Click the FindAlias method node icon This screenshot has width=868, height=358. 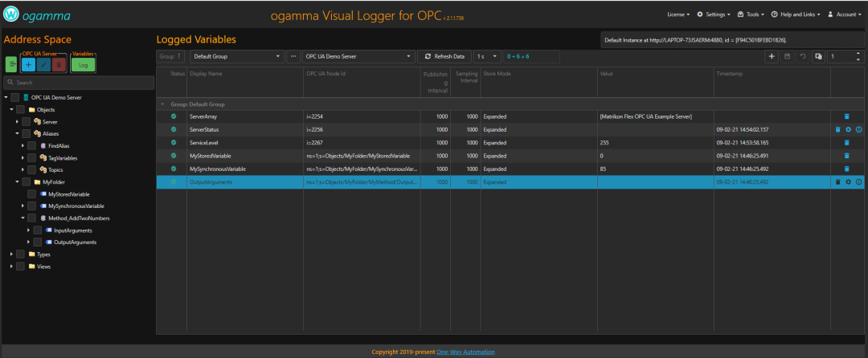coord(43,146)
